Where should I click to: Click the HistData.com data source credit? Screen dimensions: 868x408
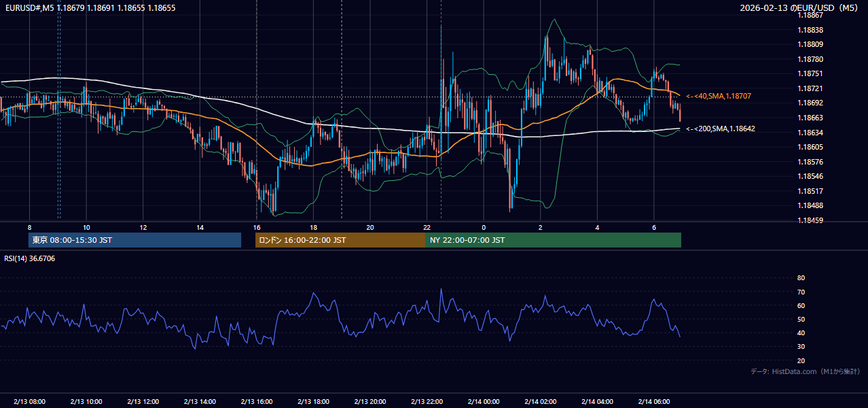806,371
